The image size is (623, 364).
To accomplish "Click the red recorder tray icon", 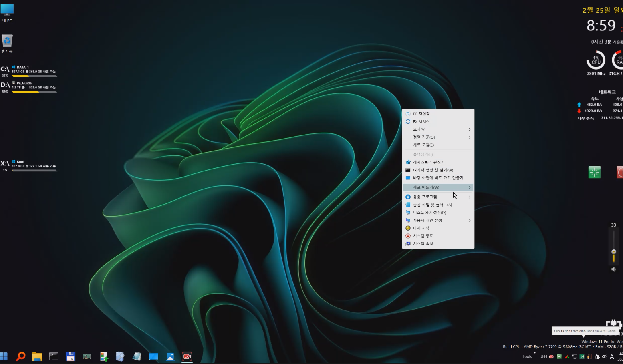I will 552,356.
